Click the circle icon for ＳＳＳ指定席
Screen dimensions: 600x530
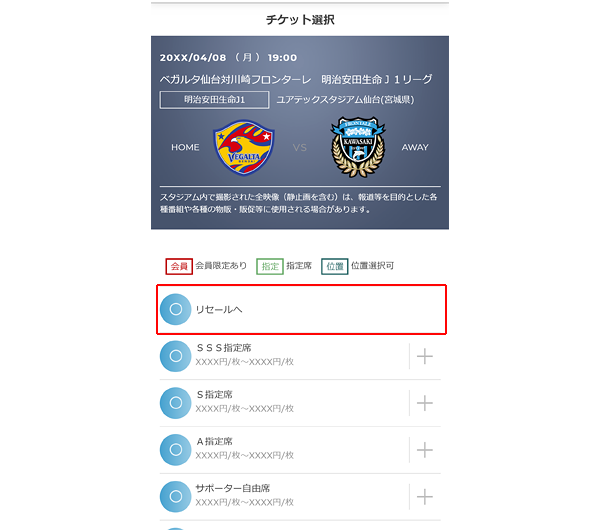click(175, 356)
